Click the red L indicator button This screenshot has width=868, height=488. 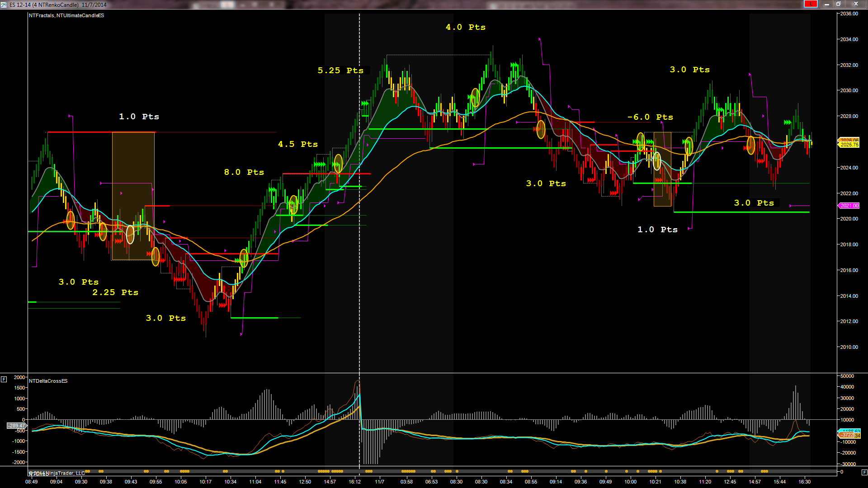(x=810, y=4)
